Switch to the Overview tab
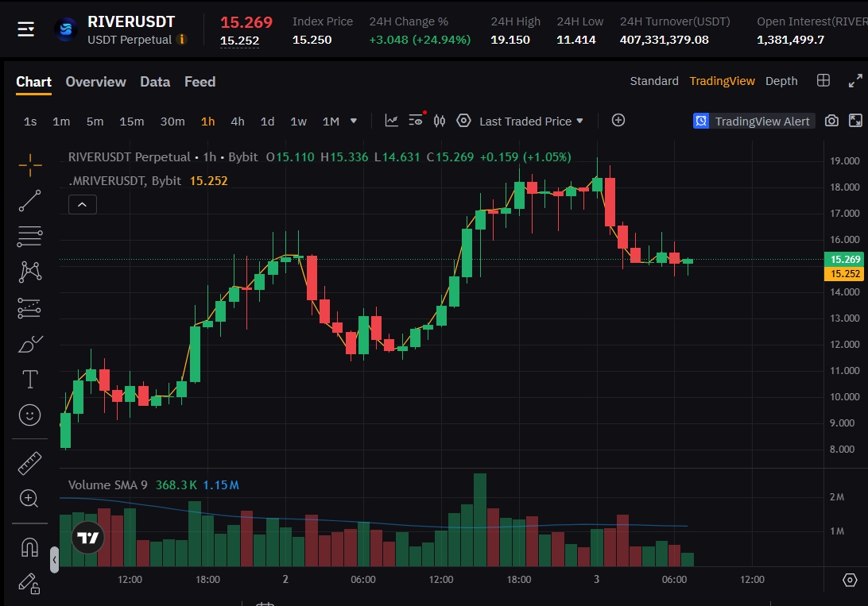This screenshot has width=868, height=606. [x=95, y=82]
